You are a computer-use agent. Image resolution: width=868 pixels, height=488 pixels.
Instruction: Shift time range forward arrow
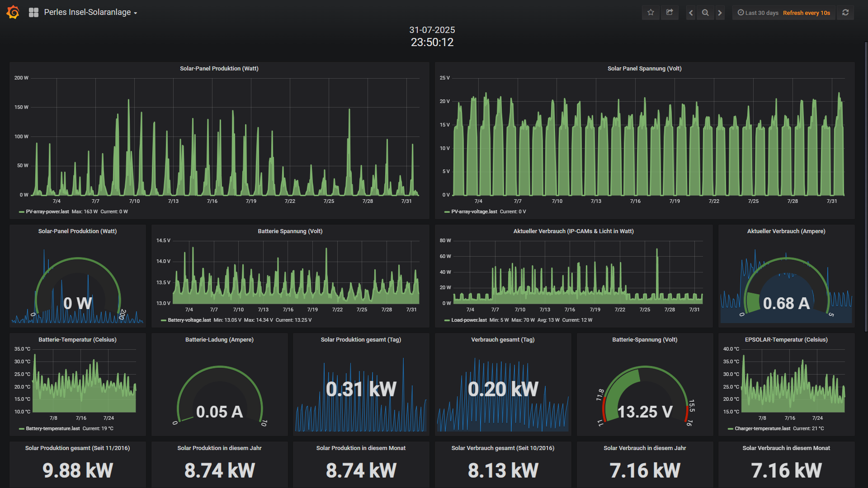720,13
